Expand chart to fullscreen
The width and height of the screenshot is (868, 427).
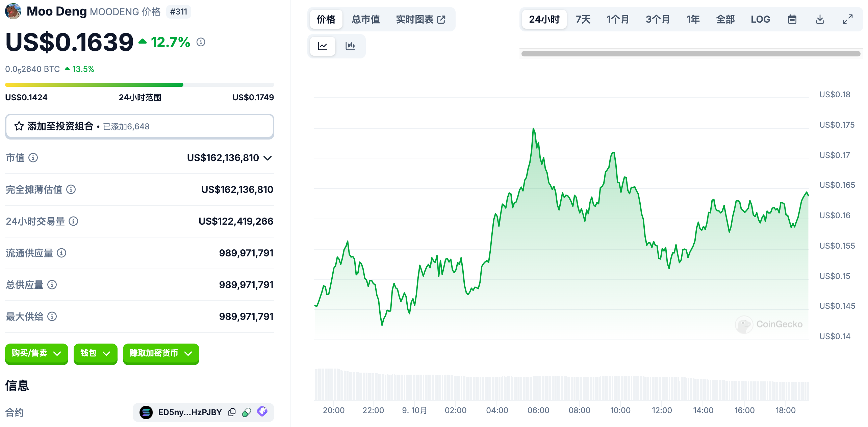click(x=847, y=19)
